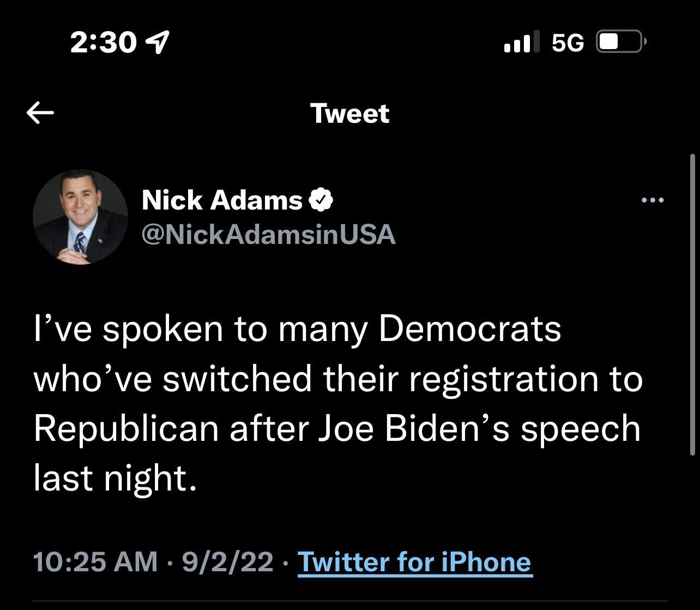Tap the battery indicator icon
Screen dimensions: 700x610
(x=620, y=41)
